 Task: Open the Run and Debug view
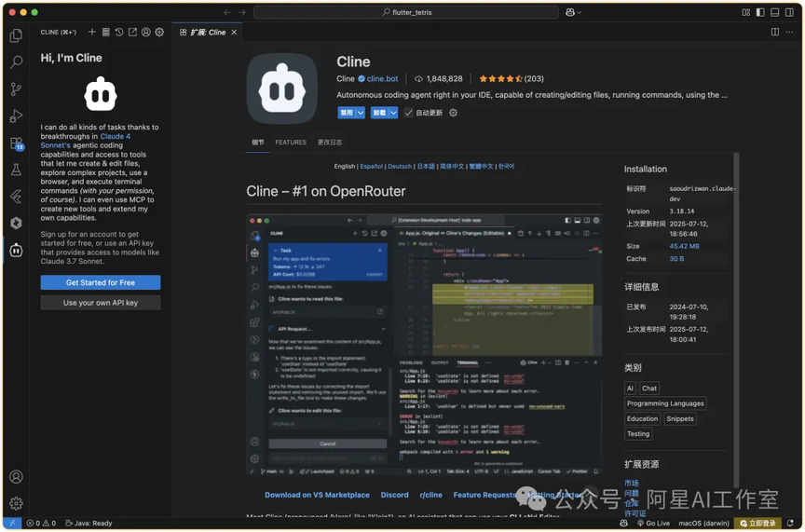tap(16, 116)
